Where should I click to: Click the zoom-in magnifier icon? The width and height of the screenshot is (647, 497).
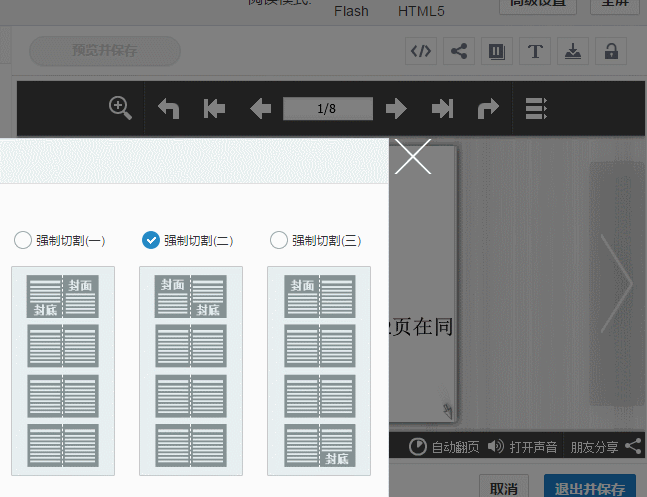coord(121,108)
